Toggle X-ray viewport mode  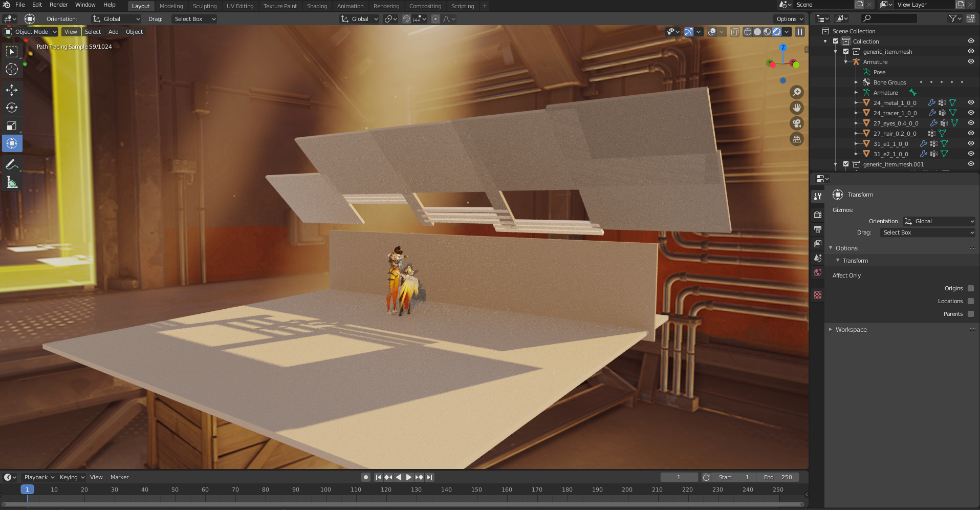point(734,32)
